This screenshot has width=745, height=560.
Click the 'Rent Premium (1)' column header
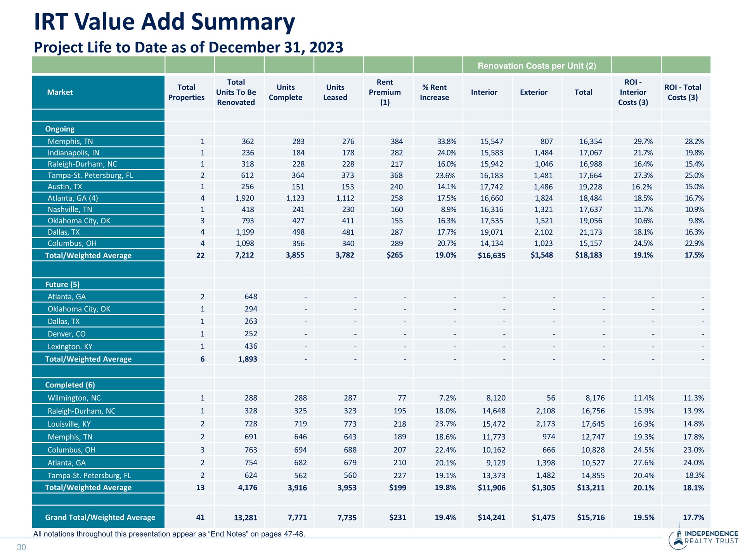point(385,92)
